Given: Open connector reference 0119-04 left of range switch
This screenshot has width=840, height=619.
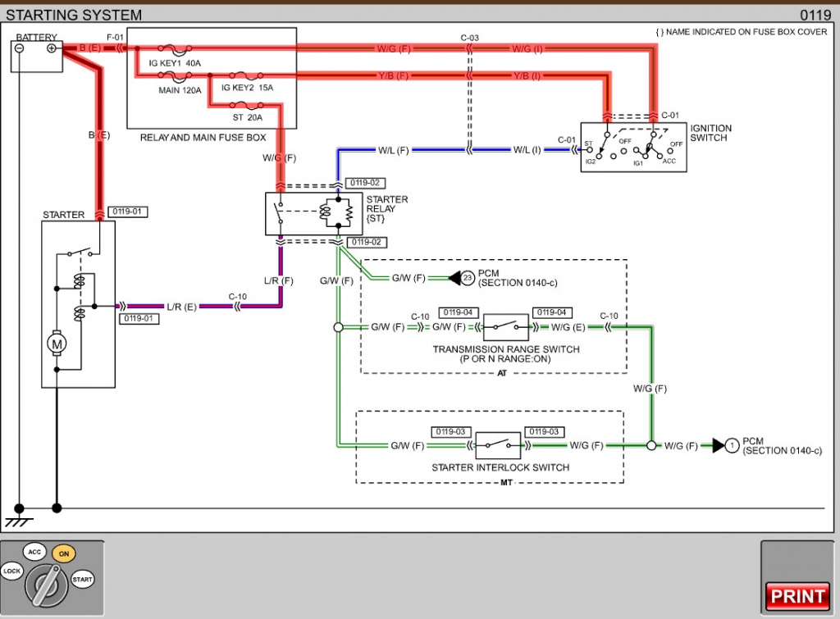Looking at the screenshot, I should pyautogui.click(x=458, y=312).
